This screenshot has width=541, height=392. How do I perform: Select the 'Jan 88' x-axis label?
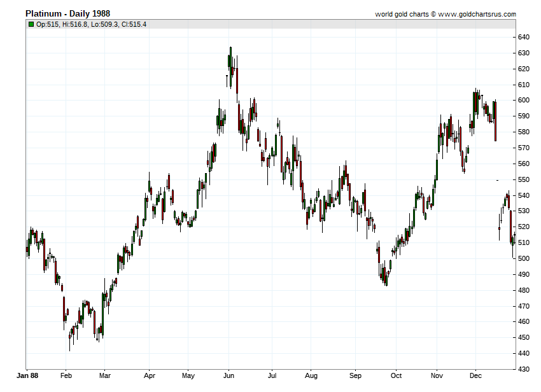click(27, 375)
